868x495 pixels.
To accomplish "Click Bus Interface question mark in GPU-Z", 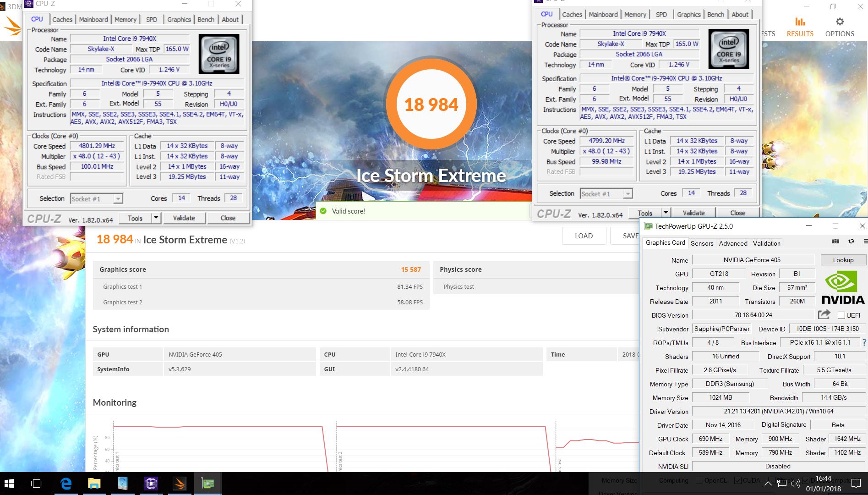I will click(864, 342).
